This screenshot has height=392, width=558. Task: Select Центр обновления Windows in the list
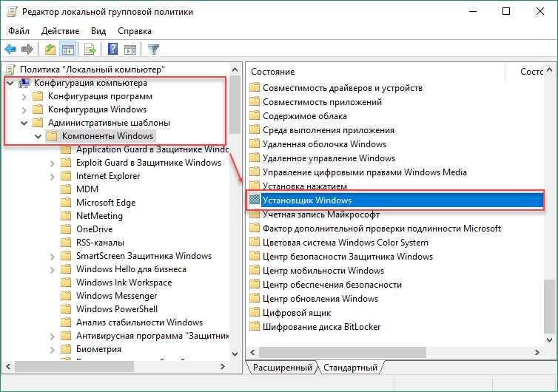coord(320,299)
